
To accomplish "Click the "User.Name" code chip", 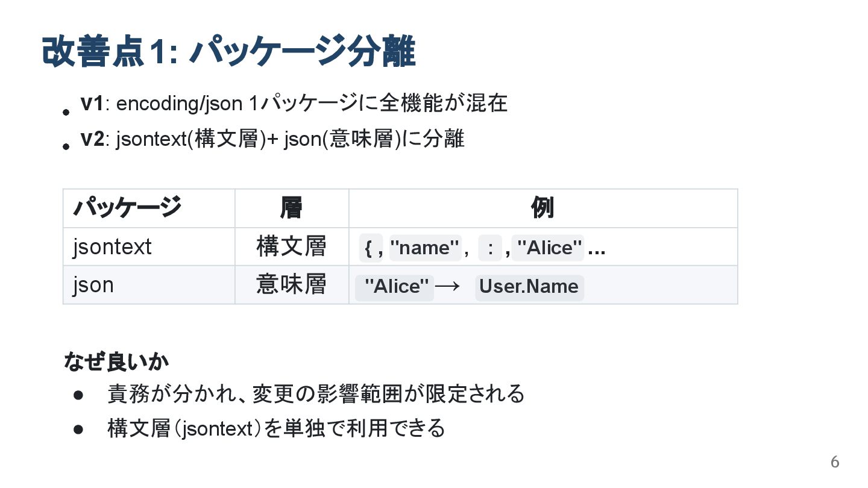I will (x=529, y=287).
